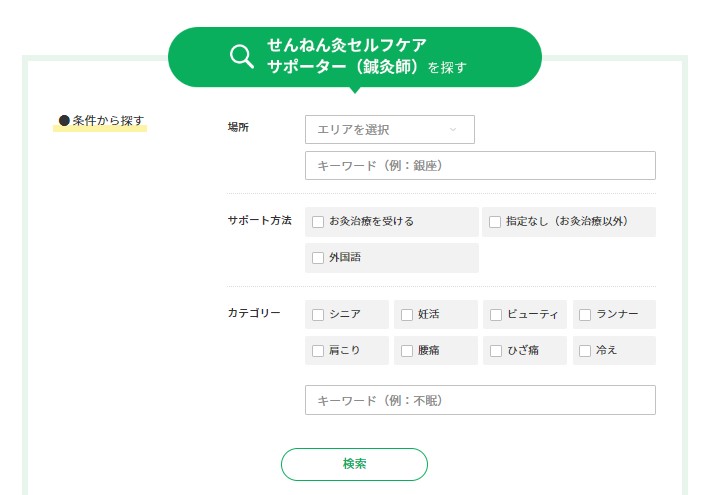This screenshot has width=711, height=495.
Task: Select the シニア category checkbox
Action: click(318, 315)
